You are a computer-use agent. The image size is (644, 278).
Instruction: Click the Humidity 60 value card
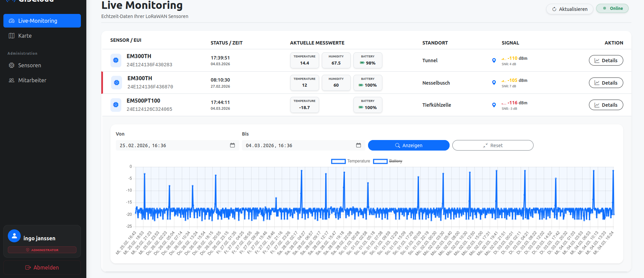click(336, 83)
